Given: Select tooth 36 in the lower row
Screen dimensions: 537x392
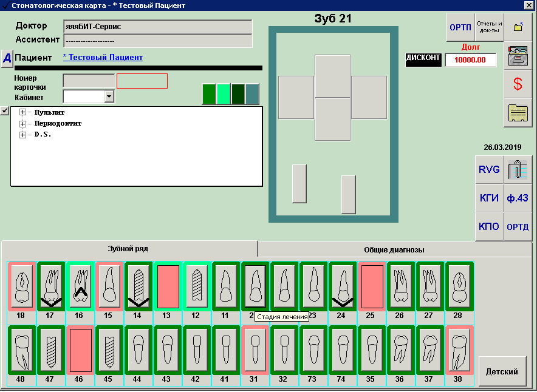Looking at the screenshot, I should [x=400, y=350].
